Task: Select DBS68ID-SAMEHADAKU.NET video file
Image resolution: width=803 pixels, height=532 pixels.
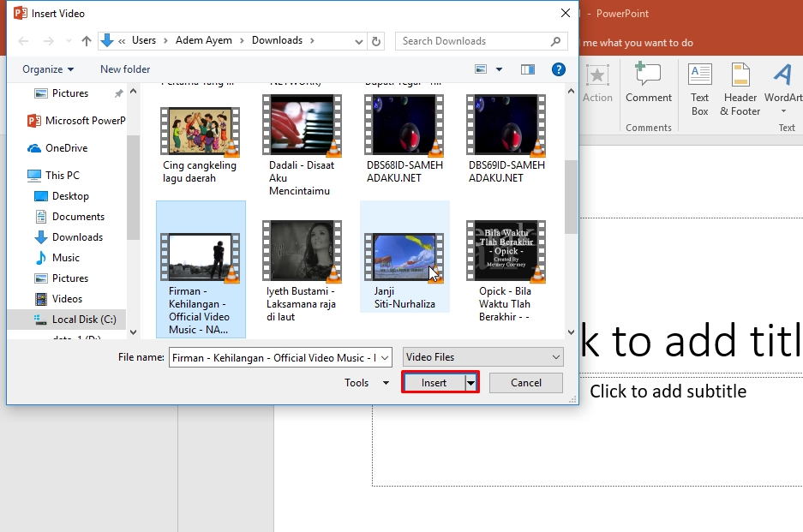Action: tap(404, 139)
